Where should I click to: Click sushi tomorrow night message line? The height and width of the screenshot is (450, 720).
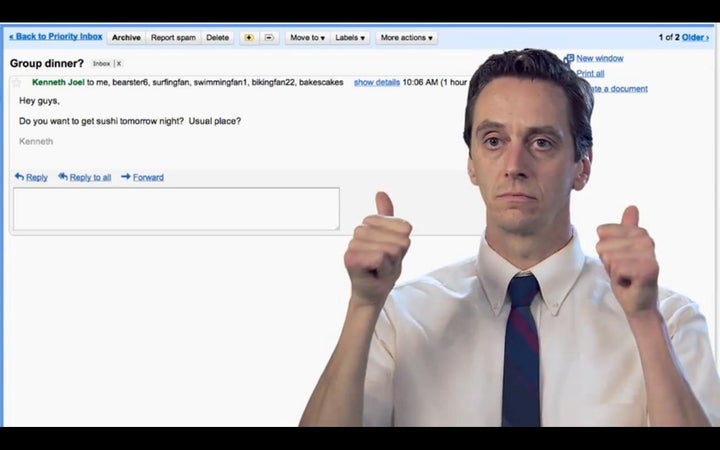pos(130,121)
